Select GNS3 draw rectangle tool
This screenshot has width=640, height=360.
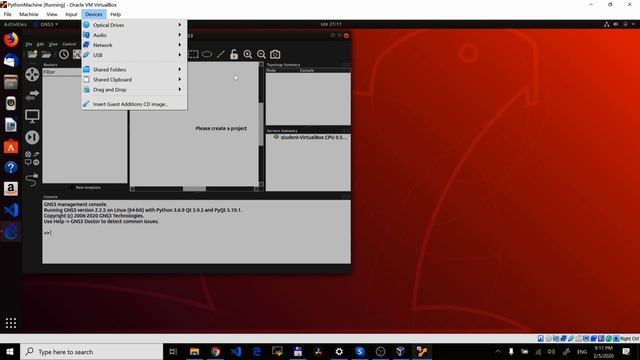coord(193,54)
